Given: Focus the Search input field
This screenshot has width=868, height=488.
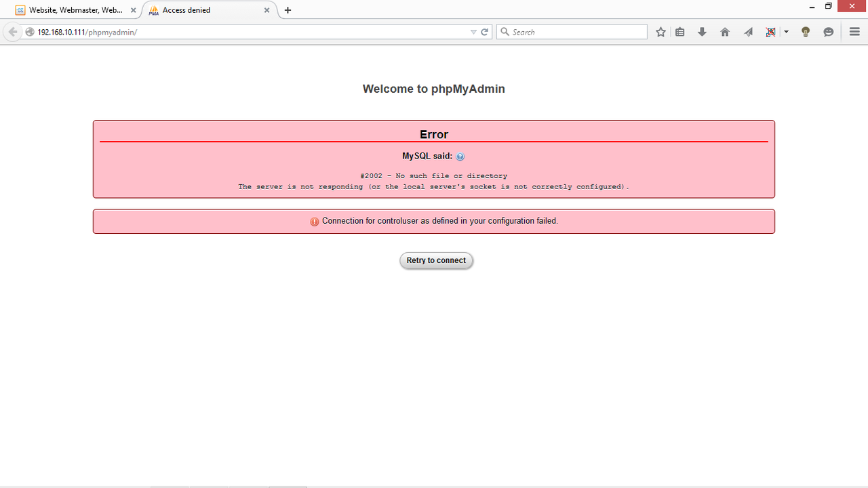Looking at the screenshot, I should coord(572,32).
